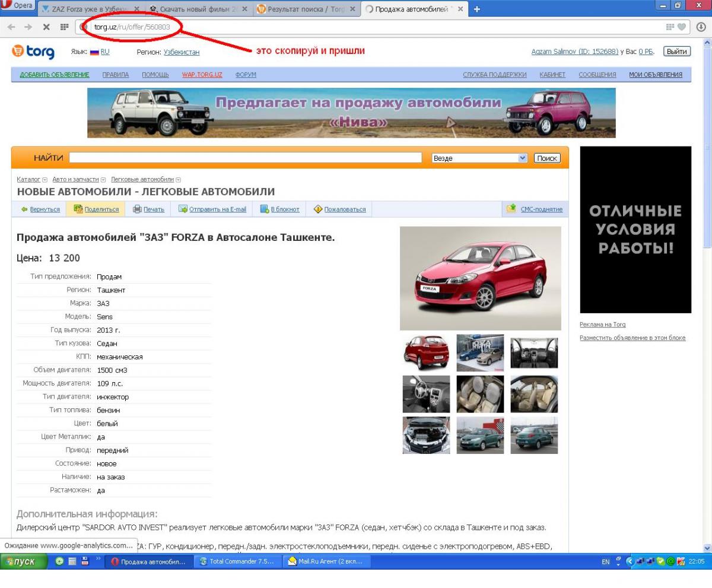Open the browser downloads arrow icon

[702, 27]
